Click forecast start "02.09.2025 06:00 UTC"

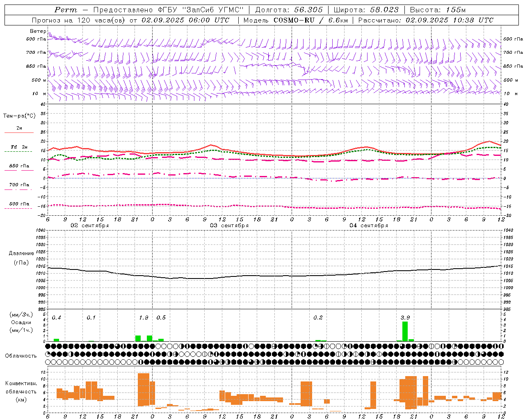(x=185, y=20)
